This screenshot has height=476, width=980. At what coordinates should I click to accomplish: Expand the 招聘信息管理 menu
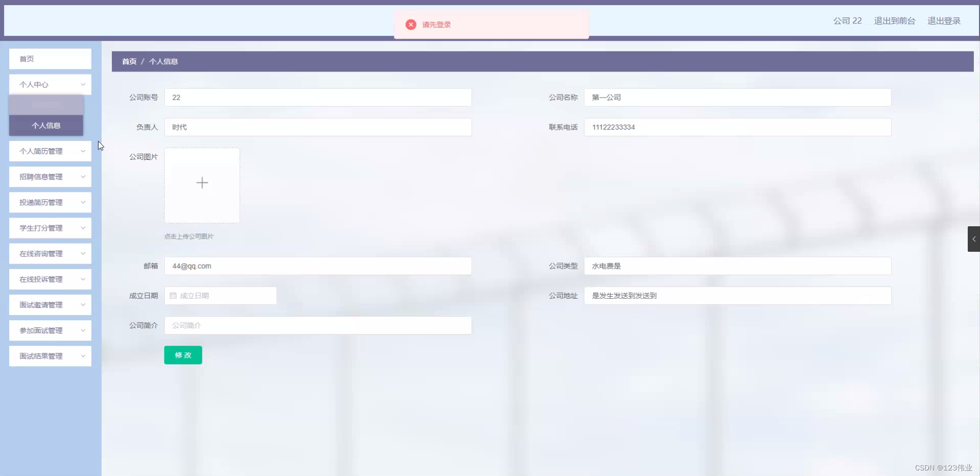(x=50, y=176)
